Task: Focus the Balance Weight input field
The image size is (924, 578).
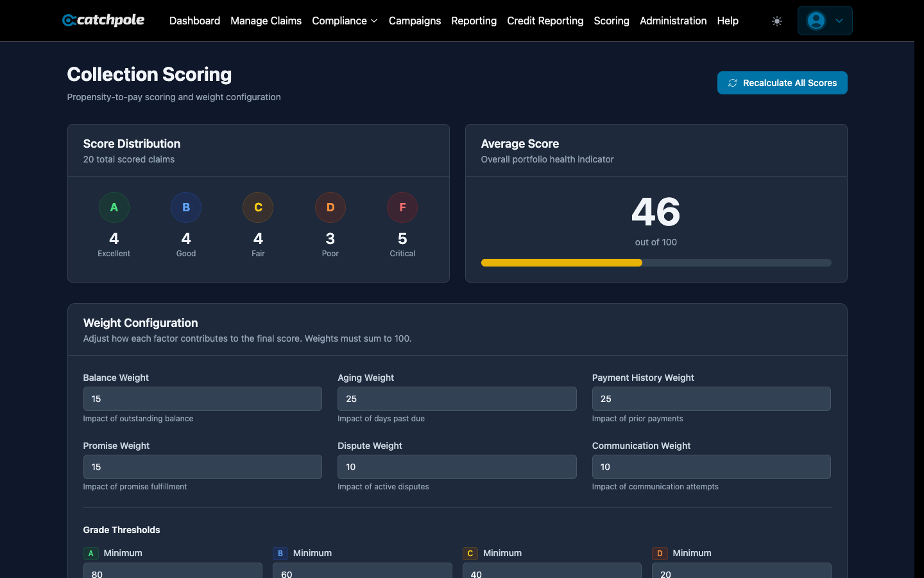Action: [202, 399]
